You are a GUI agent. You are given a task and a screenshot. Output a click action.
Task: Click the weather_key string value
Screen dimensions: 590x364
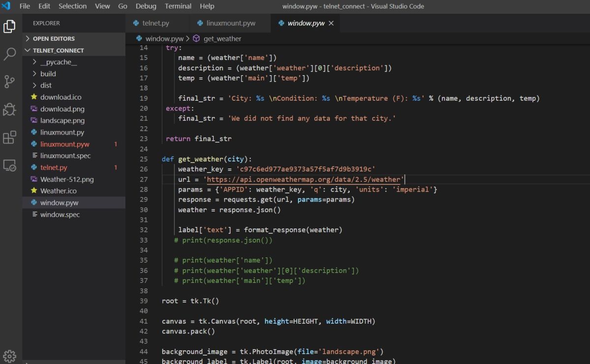(x=305, y=169)
